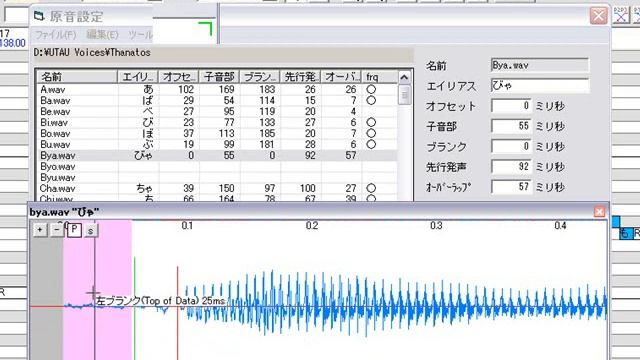Click the frq circle for Bi.wav

pos(371,122)
